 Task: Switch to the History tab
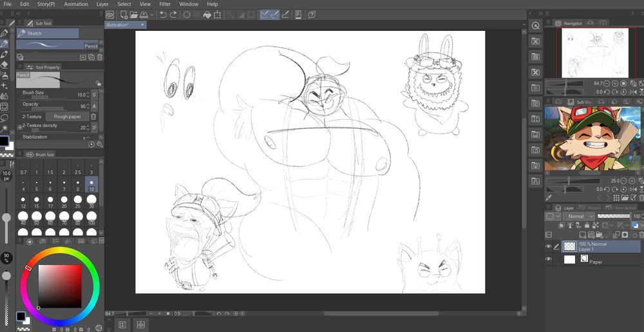click(591, 208)
